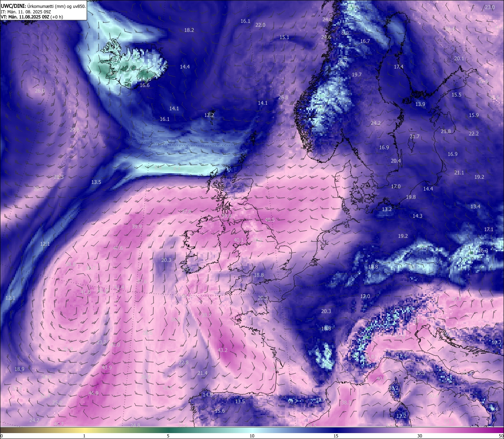Click the 46.9 value label

tap(93, 393)
